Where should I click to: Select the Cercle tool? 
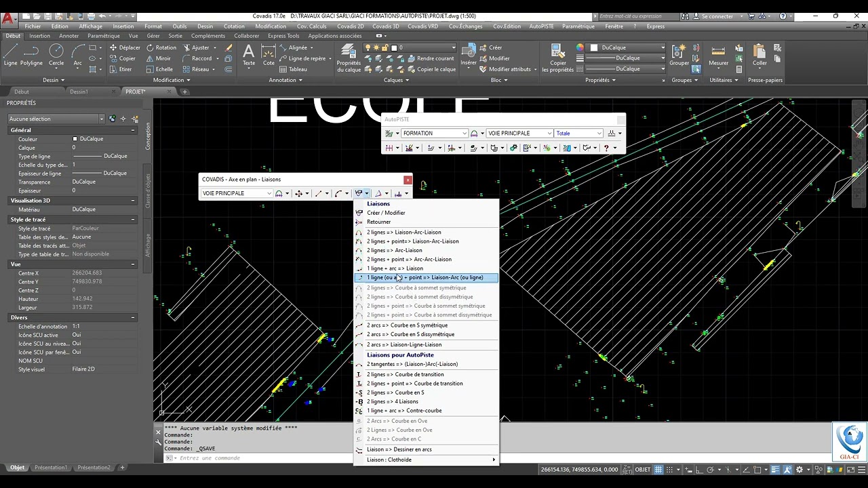tap(56, 55)
